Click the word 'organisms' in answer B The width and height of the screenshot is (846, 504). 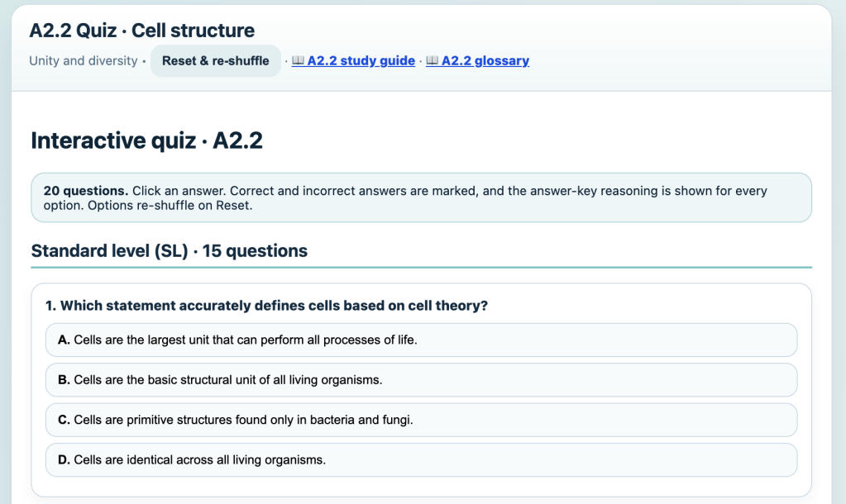[x=356, y=380]
